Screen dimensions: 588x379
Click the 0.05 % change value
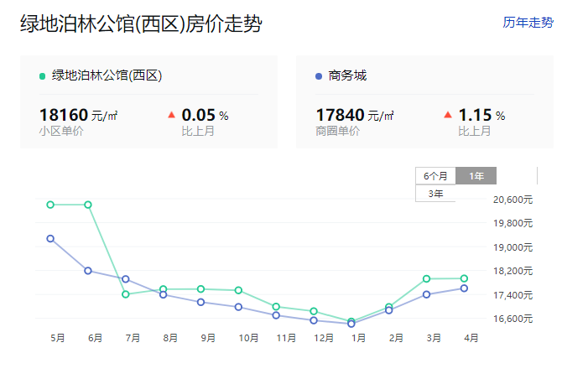[x=206, y=115]
